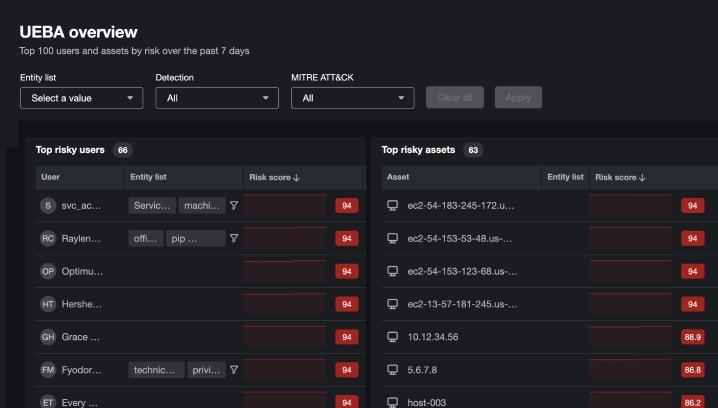Click filter icon in Raylen row
Viewport: 718px width, 408px height.
click(233, 239)
